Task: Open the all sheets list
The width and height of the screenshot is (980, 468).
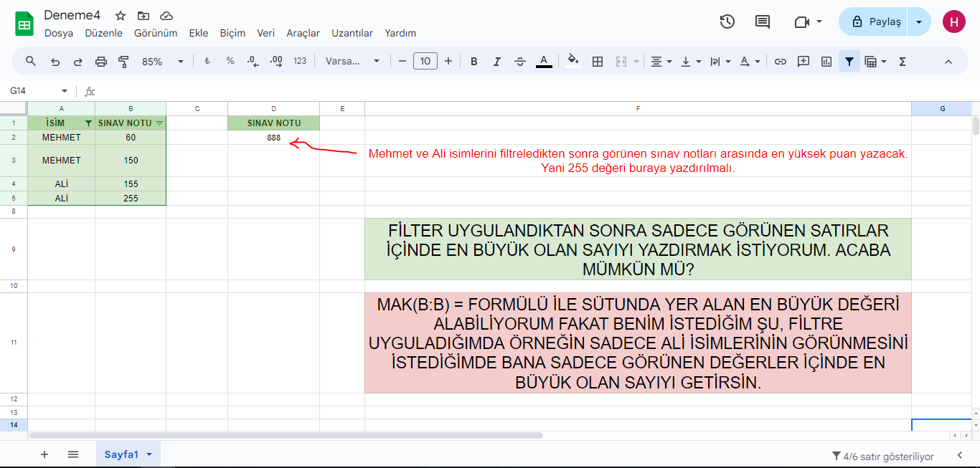Action: pos(72,454)
